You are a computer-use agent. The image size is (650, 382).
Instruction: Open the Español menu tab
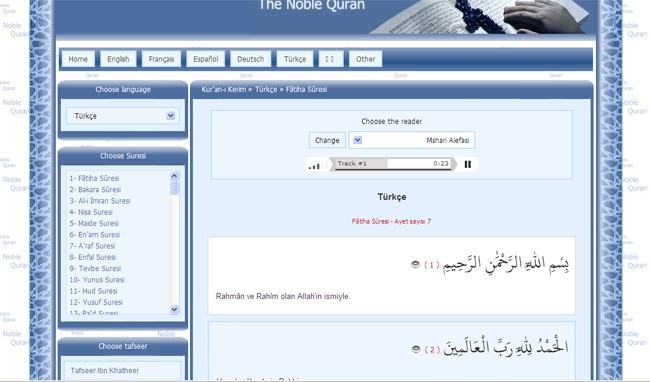click(206, 59)
